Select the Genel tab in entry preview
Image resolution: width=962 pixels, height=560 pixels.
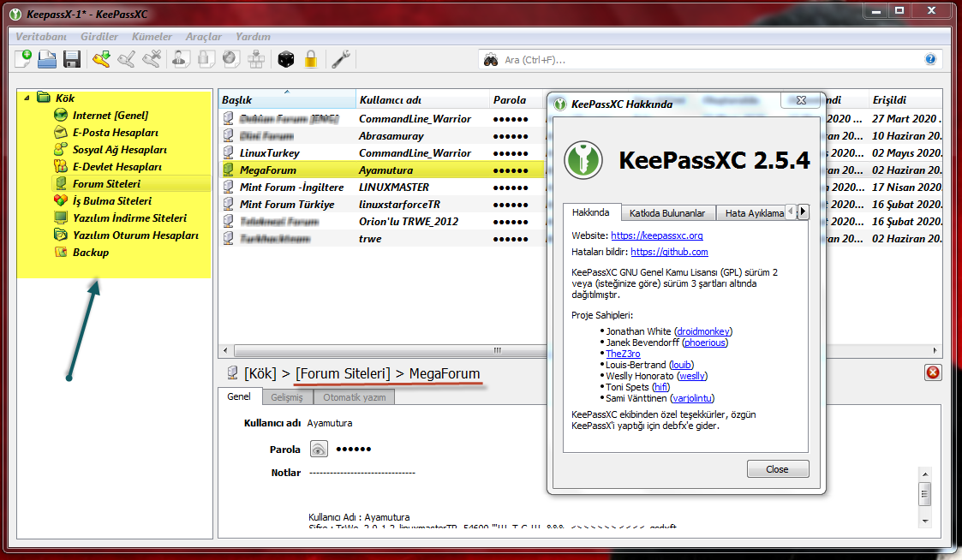coord(239,396)
